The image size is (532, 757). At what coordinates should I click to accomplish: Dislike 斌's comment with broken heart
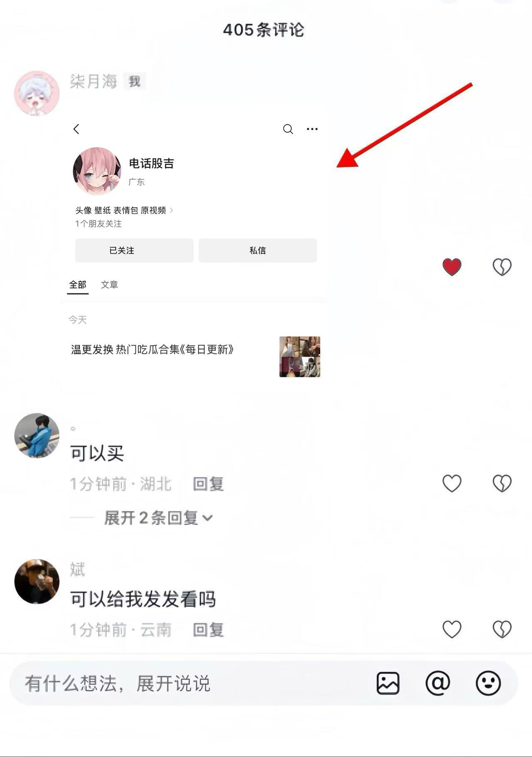502,629
